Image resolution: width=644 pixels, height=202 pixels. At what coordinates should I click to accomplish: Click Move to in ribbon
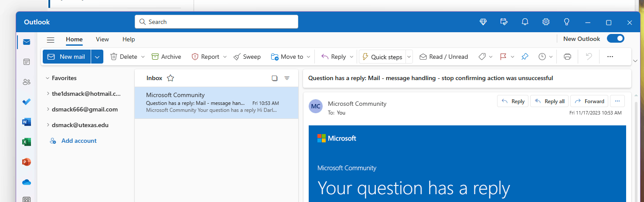(287, 57)
